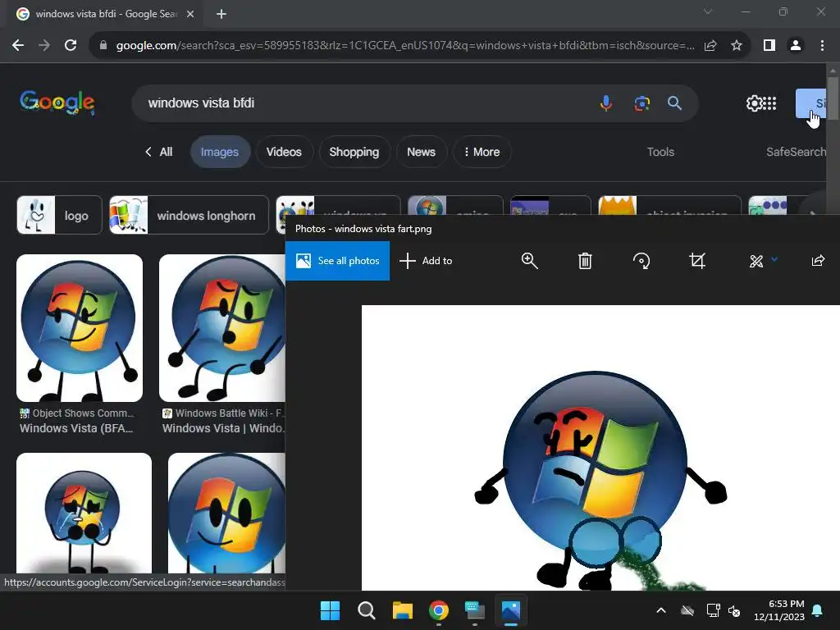Viewport: 840px width, 630px height.
Task: Switch to the News tab
Action: coord(421,152)
